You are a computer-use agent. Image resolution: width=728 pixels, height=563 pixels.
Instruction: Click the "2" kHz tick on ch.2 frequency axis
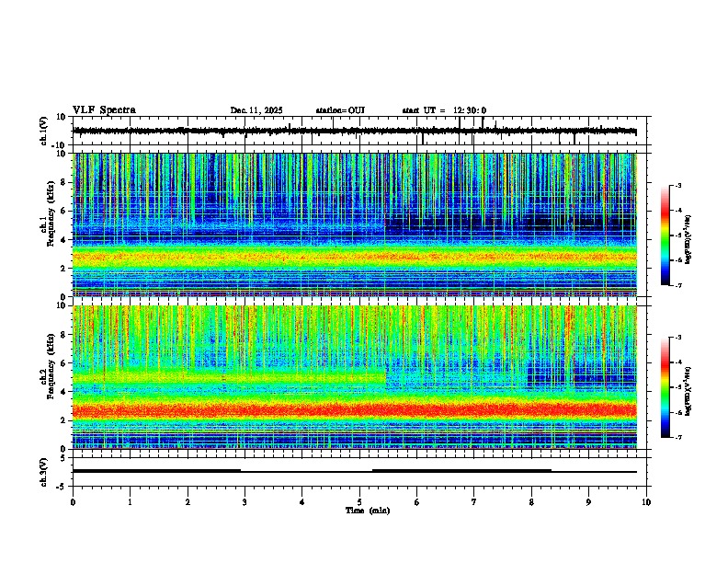click(64, 420)
